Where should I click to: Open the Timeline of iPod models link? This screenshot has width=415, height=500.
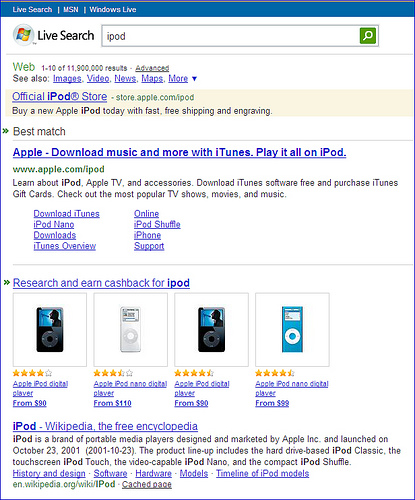pyautogui.click(x=262, y=473)
